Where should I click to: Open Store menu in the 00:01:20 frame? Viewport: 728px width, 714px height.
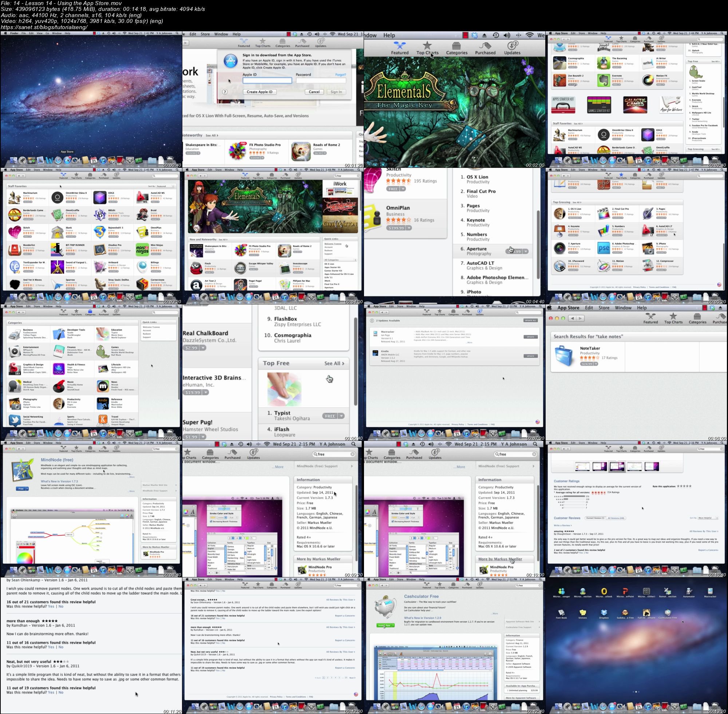point(205,34)
